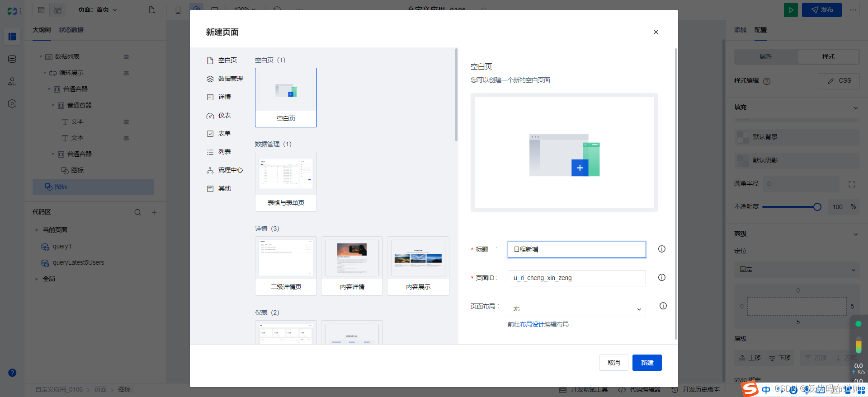Image resolution: width=868 pixels, height=397 pixels.
Task: Click help icon beside 样式编辑
Action: click(767, 81)
